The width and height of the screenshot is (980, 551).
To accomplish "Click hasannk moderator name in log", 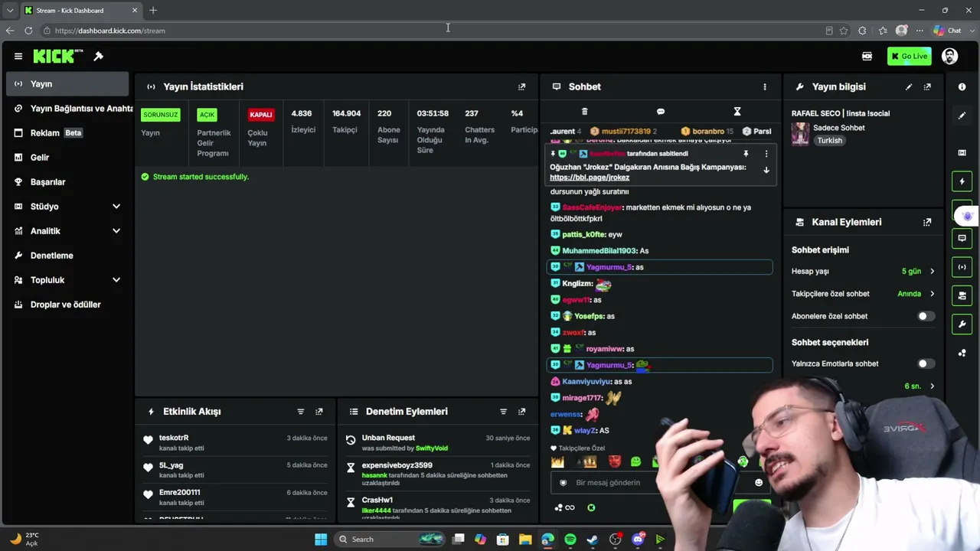I will point(375,475).
